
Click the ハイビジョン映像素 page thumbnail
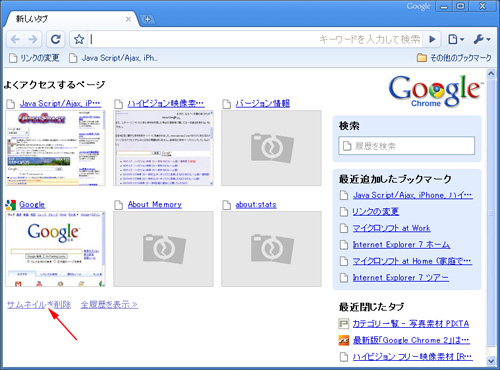click(x=163, y=148)
